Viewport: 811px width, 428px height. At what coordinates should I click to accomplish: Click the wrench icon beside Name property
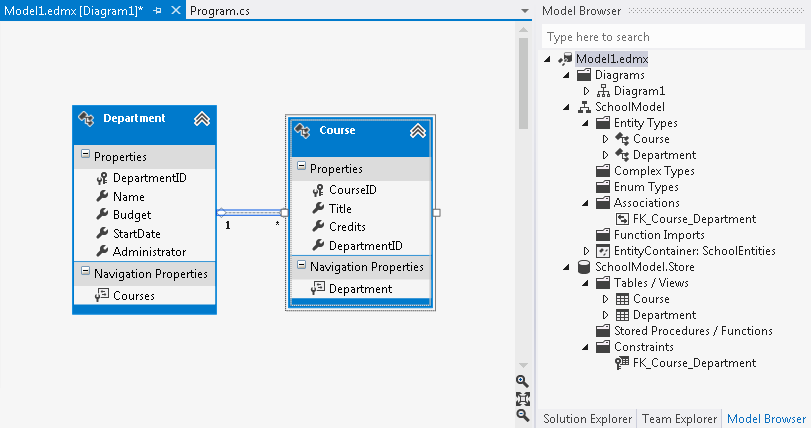pos(102,196)
